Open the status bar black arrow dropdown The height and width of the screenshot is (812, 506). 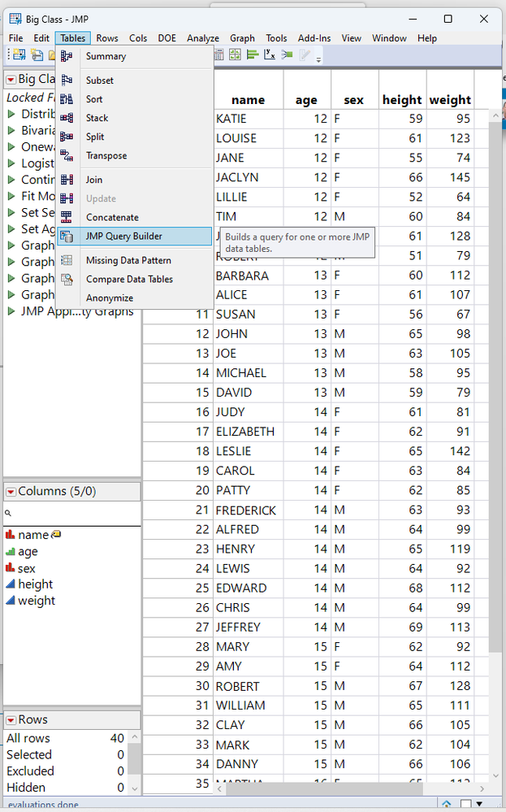pyautogui.click(x=480, y=804)
